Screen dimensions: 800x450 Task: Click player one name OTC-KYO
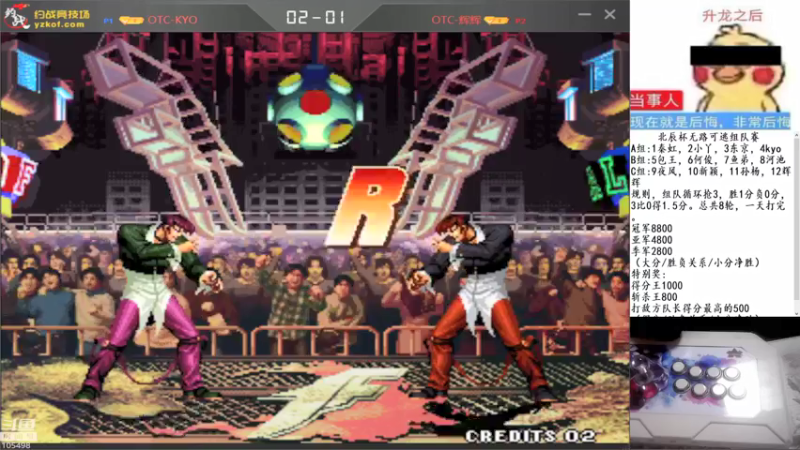[x=172, y=20]
